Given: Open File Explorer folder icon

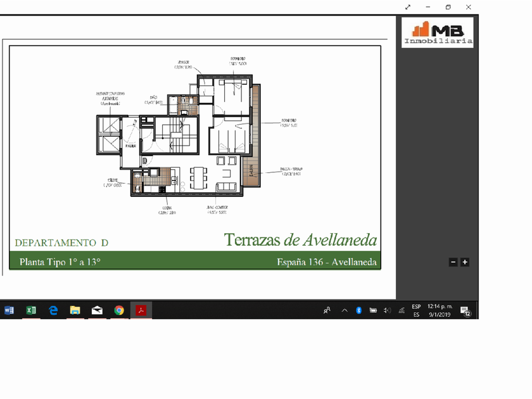Looking at the screenshot, I should [x=75, y=310].
